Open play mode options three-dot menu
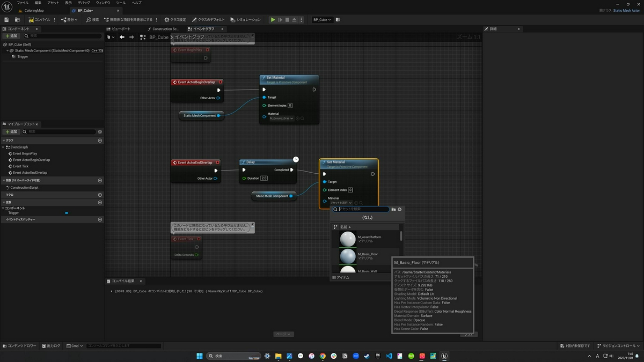Image resolution: width=644 pixels, height=362 pixels. pos(301,20)
